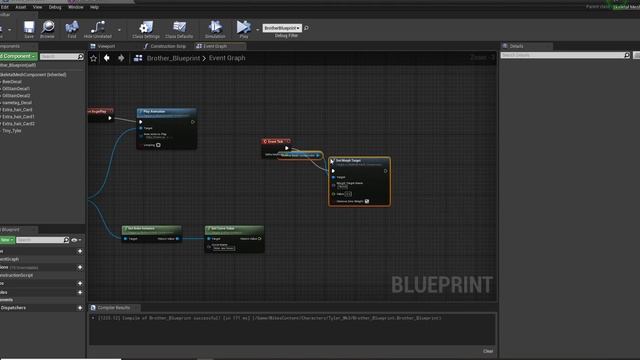Open the Add Component dropdown
640x360 pixels.
click(x=18, y=56)
